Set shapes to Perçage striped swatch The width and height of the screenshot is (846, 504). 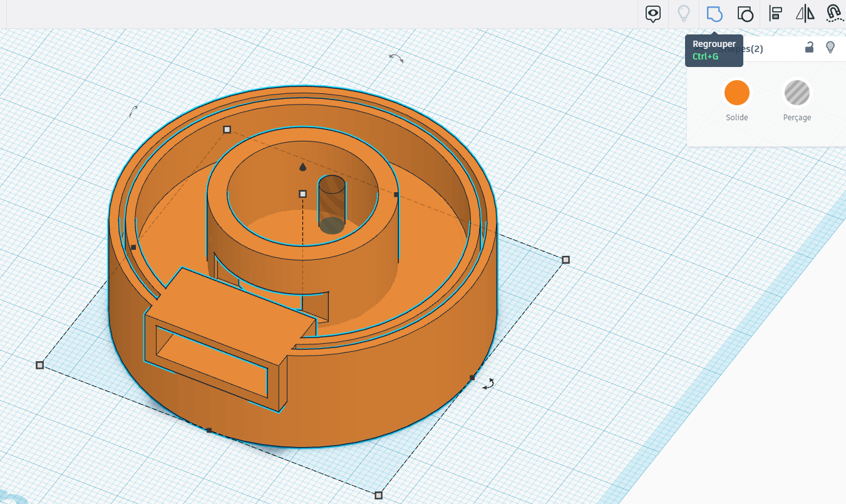pyautogui.click(x=797, y=93)
